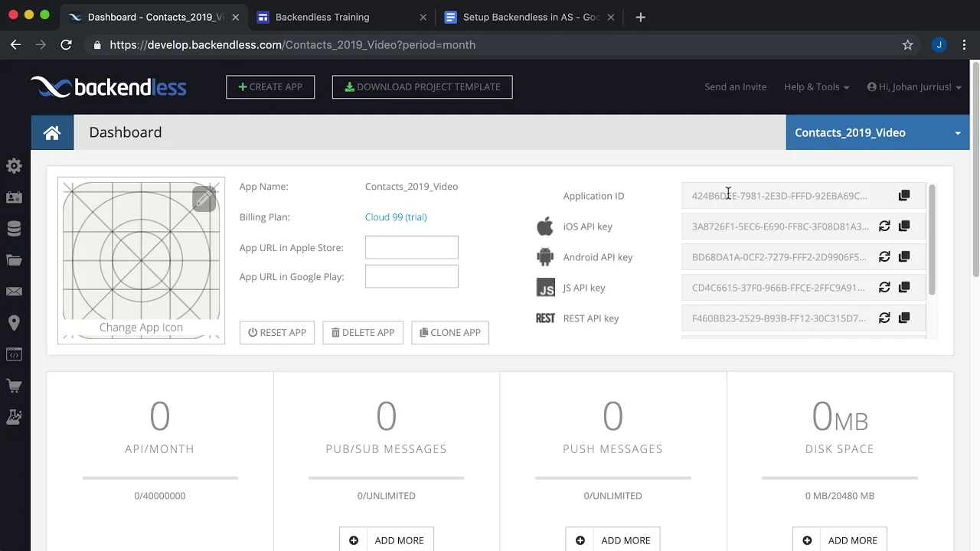Click the App URL in Apple Store field
Screen dimensions: 980x551
tap(412, 247)
